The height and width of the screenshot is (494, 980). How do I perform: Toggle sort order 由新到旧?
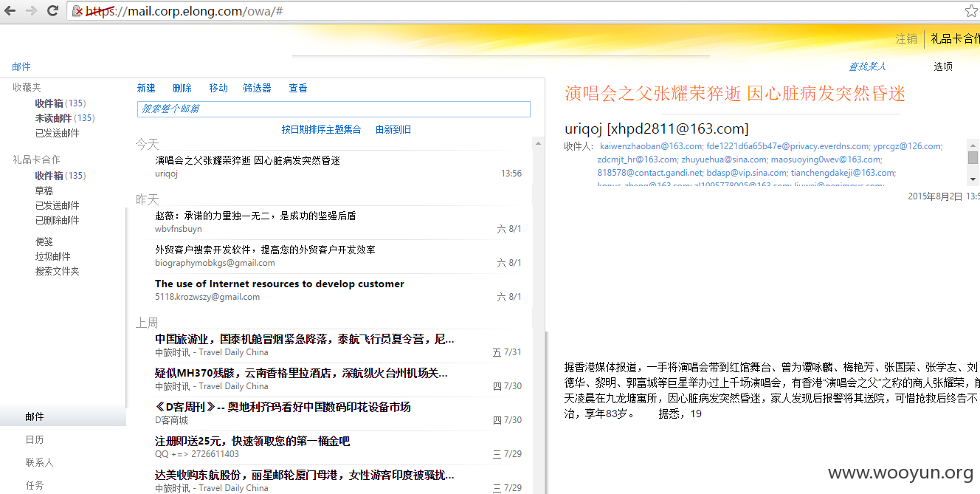393,129
